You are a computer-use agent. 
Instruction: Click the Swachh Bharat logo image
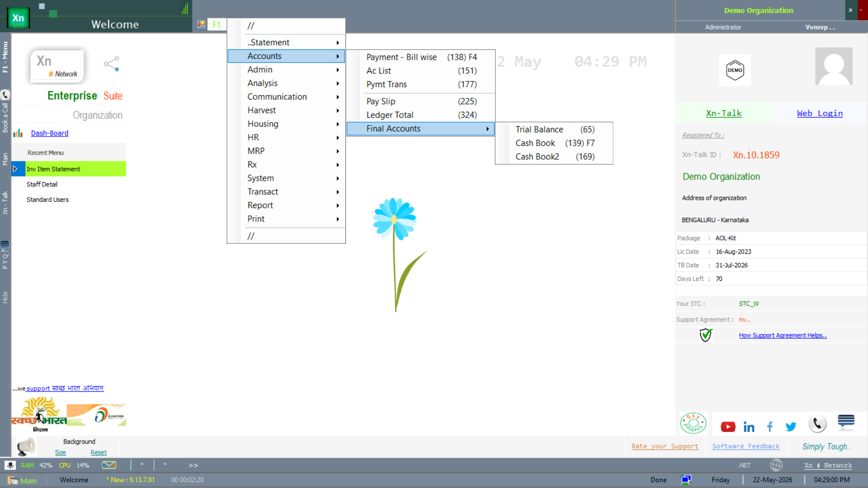40,415
